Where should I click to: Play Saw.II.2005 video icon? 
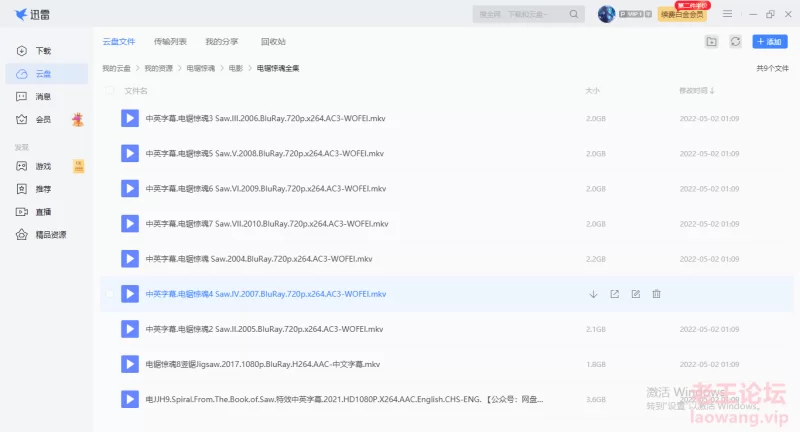click(130, 329)
